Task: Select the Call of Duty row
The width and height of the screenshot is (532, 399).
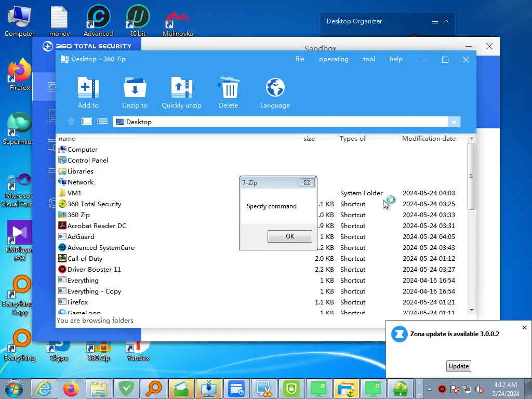Action: point(261,259)
